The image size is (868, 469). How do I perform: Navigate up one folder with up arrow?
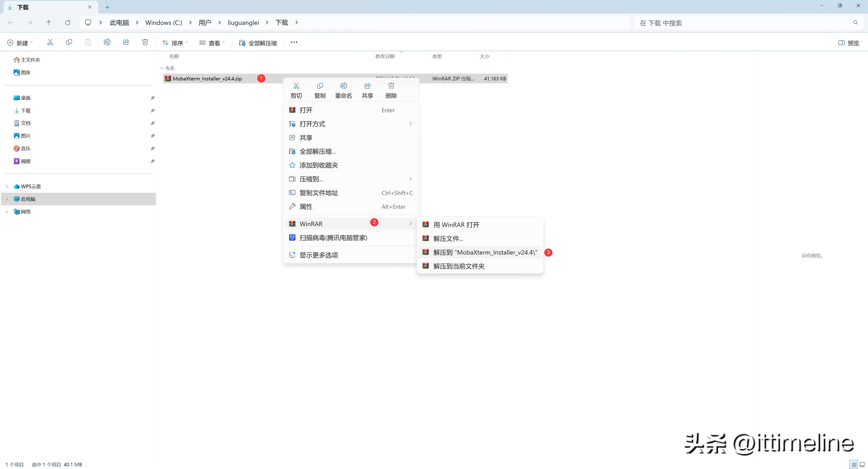[x=49, y=23]
